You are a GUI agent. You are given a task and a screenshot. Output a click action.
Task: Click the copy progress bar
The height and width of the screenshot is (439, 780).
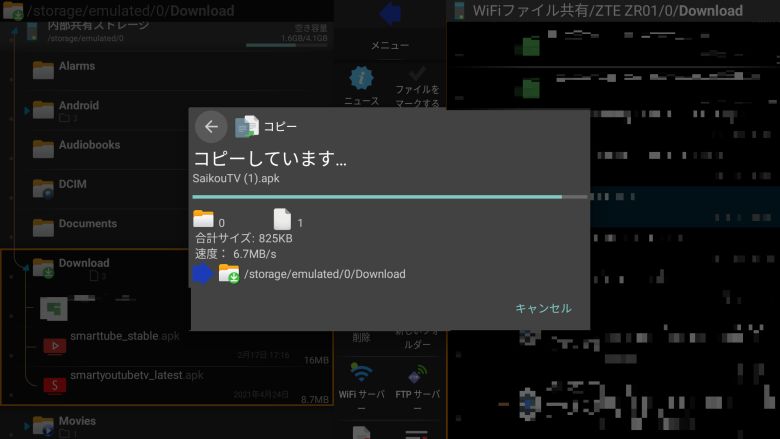point(390,197)
